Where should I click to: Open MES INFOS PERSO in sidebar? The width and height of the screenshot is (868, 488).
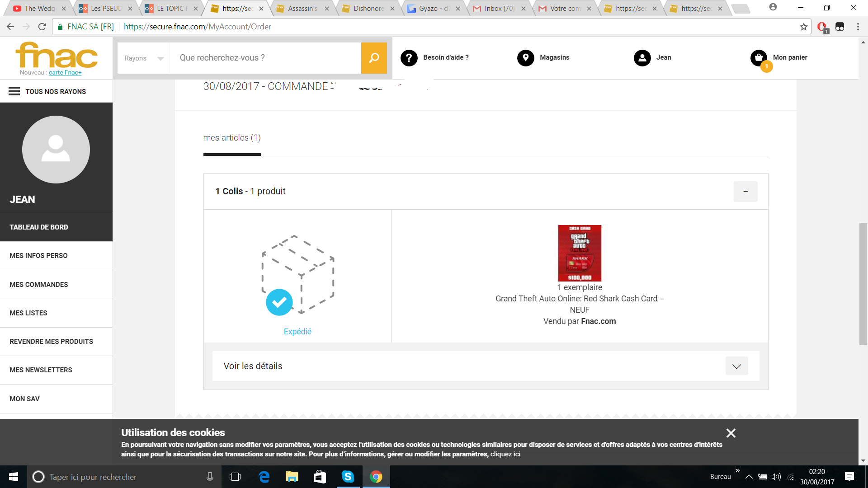(x=38, y=256)
